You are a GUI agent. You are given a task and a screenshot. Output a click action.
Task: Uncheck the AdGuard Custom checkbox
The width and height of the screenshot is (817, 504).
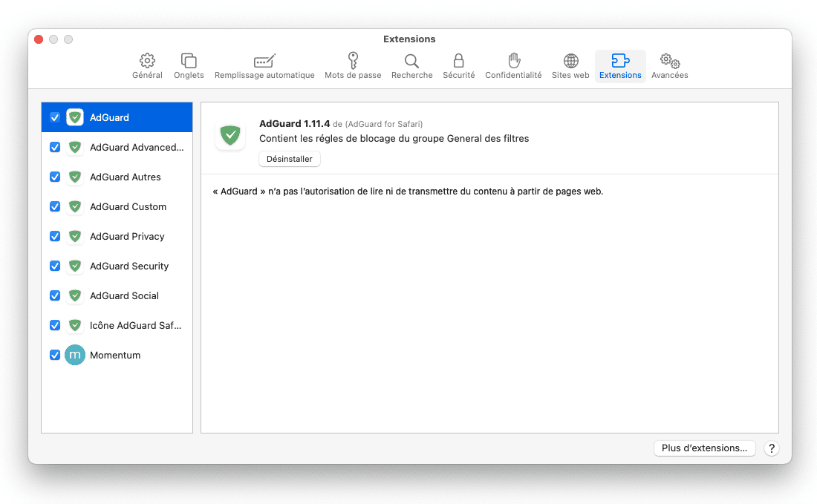point(55,206)
